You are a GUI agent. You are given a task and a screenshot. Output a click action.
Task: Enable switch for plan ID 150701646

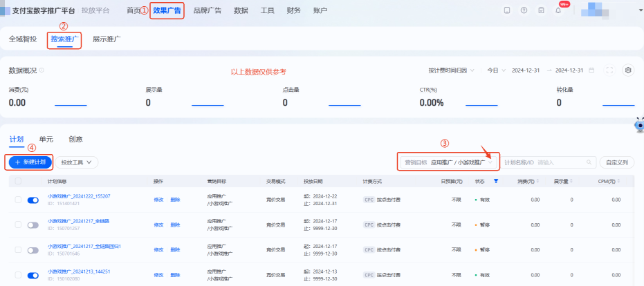tap(33, 250)
